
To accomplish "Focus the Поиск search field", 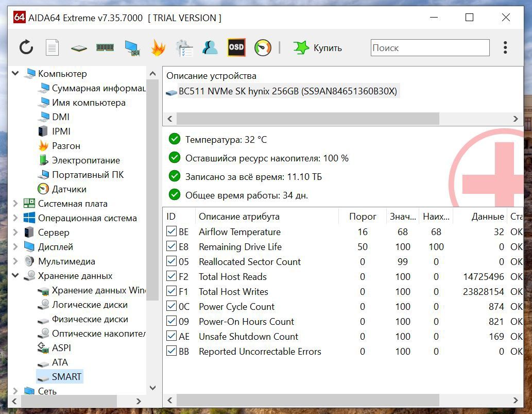I will [x=430, y=47].
